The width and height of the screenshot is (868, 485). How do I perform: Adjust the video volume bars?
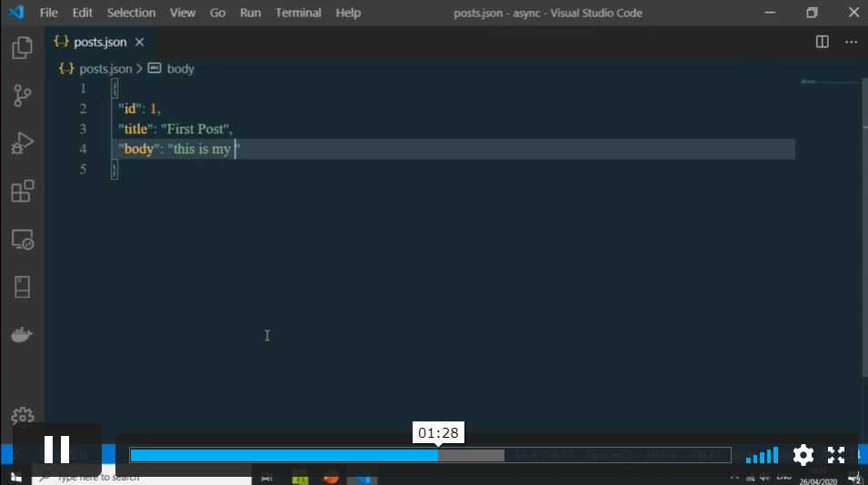[x=763, y=455]
